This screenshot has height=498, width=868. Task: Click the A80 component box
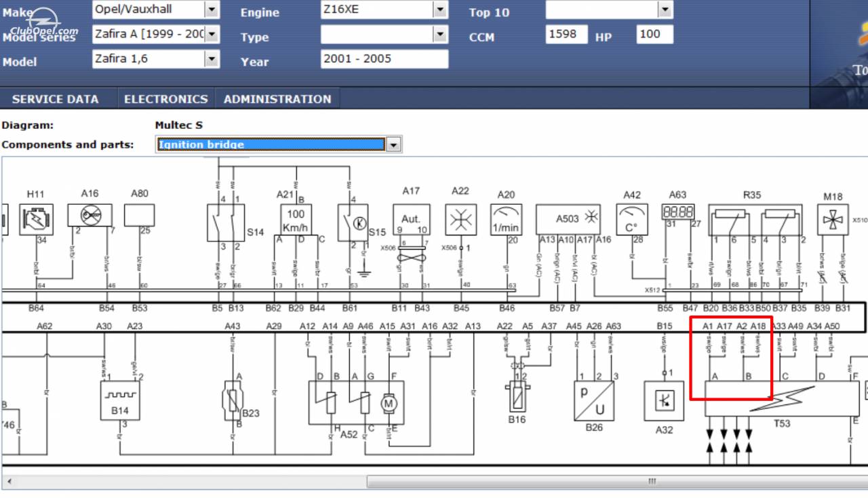click(x=139, y=216)
